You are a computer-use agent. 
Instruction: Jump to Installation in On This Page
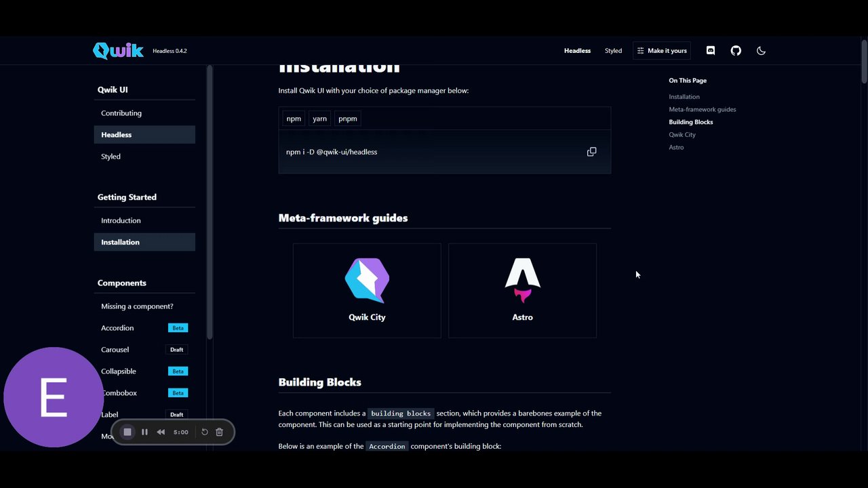[x=684, y=97]
